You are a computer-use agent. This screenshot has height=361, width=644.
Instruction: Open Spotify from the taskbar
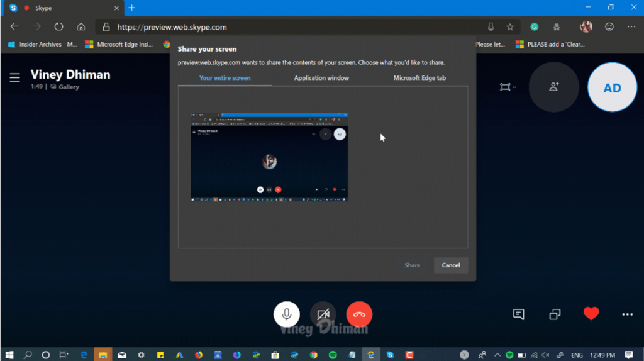tap(333, 355)
